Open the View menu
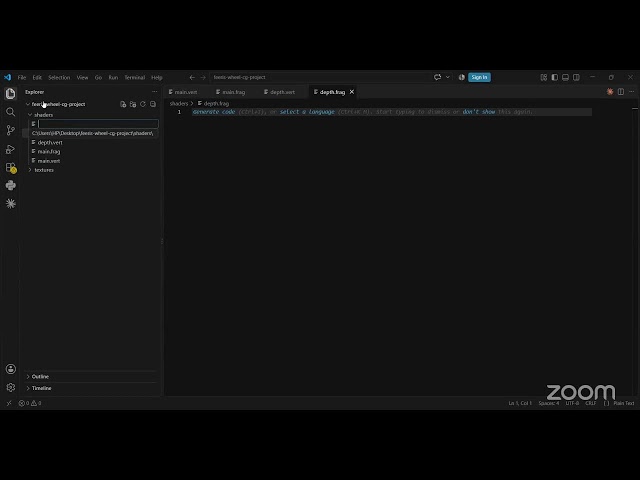This screenshot has height=480, width=640. click(x=82, y=77)
